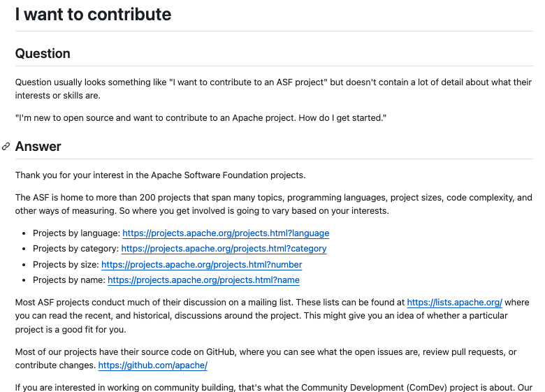Screen dimensions: 545x392
Task: Click the "Thank you for your interest" paragraph
Action: tap(161, 175)
